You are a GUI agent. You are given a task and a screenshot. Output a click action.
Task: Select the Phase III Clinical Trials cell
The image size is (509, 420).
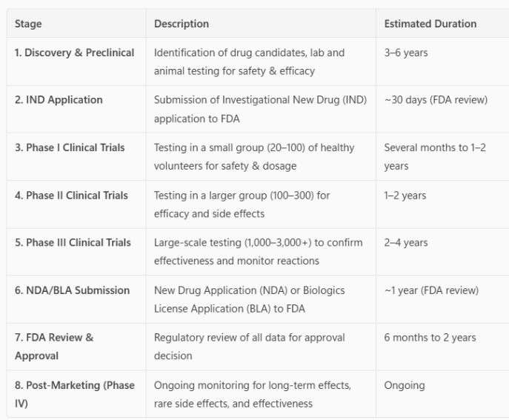point(73,242)
